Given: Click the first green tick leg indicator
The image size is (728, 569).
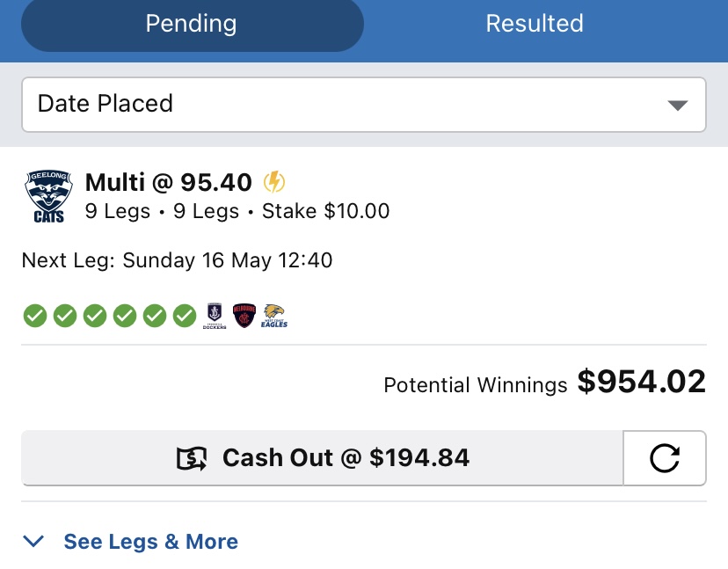Looking at the screenshot, I should point(33,315).
